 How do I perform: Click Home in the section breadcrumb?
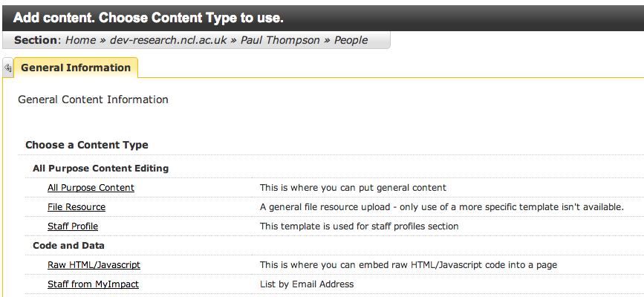click(x=80, y=40)
